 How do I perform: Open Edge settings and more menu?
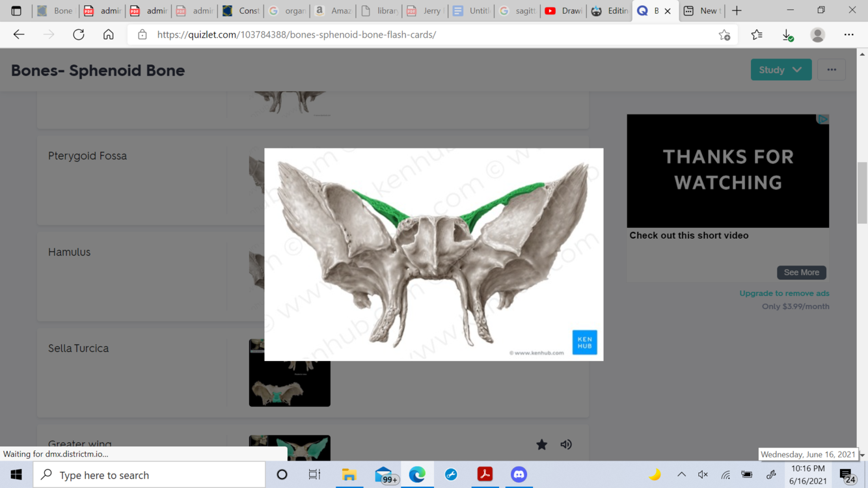[x=848, y=34]
